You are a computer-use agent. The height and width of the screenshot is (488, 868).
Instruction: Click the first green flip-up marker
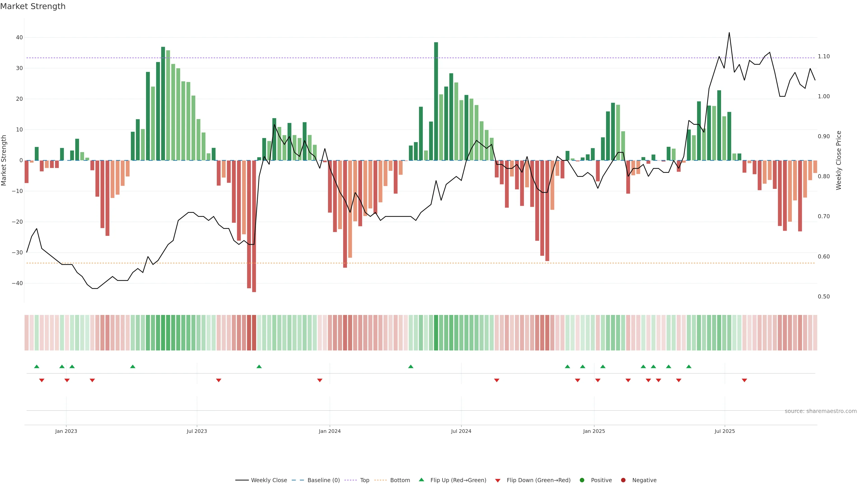coord(37,366)
